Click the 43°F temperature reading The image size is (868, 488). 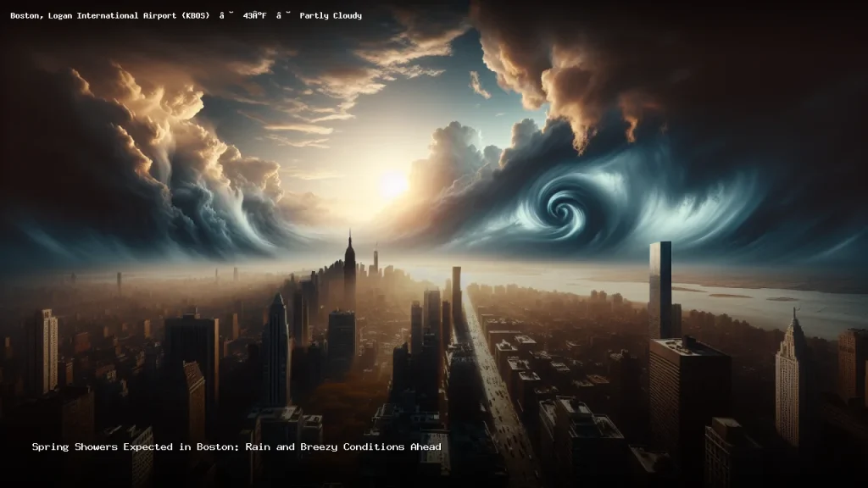point(255,15)
